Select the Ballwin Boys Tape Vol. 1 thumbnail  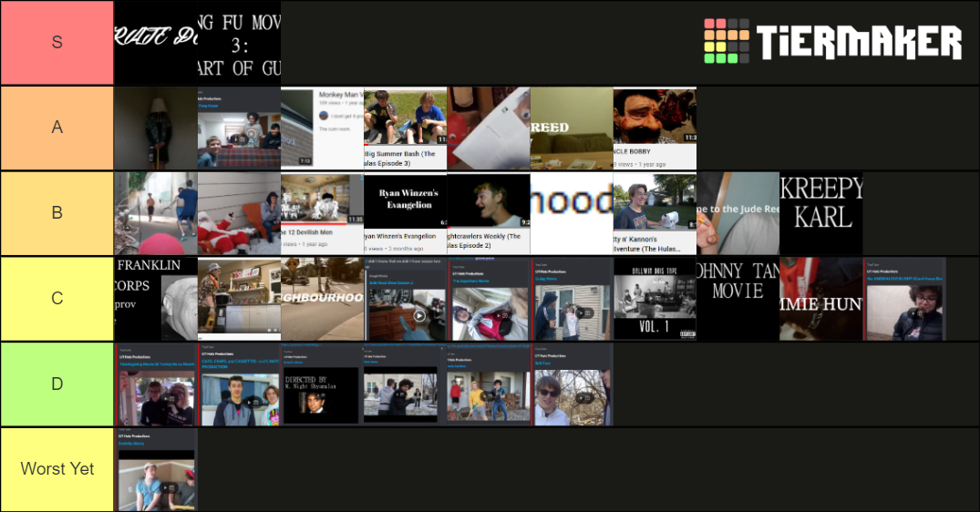pos(655,299)
